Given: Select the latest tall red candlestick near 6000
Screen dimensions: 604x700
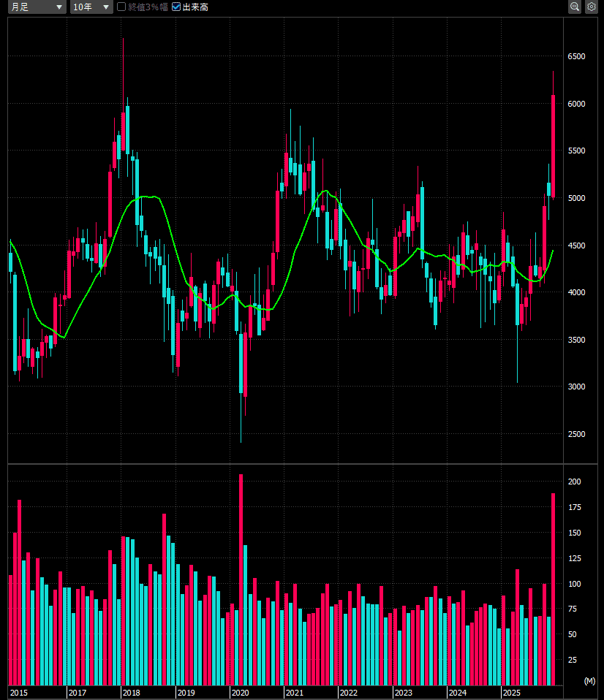Looking at the screenshot, I should (x=553, y=146).
